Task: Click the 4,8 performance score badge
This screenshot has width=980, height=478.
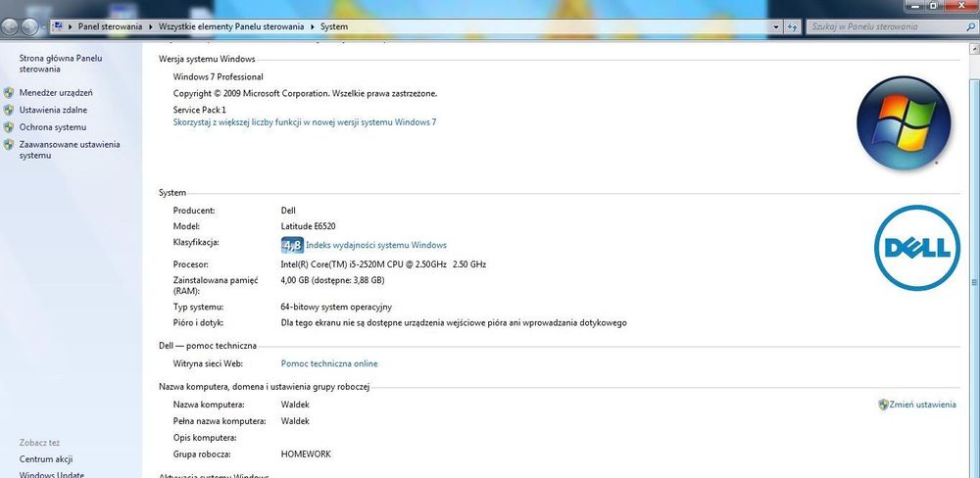Action: (x=292, y=245)
